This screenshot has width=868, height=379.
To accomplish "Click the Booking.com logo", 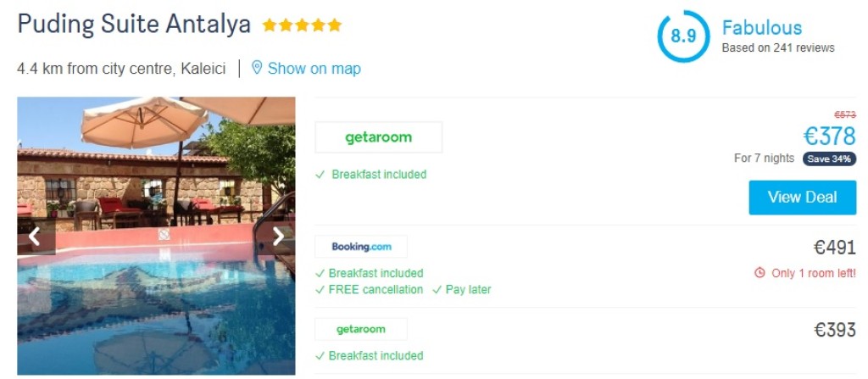I will [x=361, y=247].
